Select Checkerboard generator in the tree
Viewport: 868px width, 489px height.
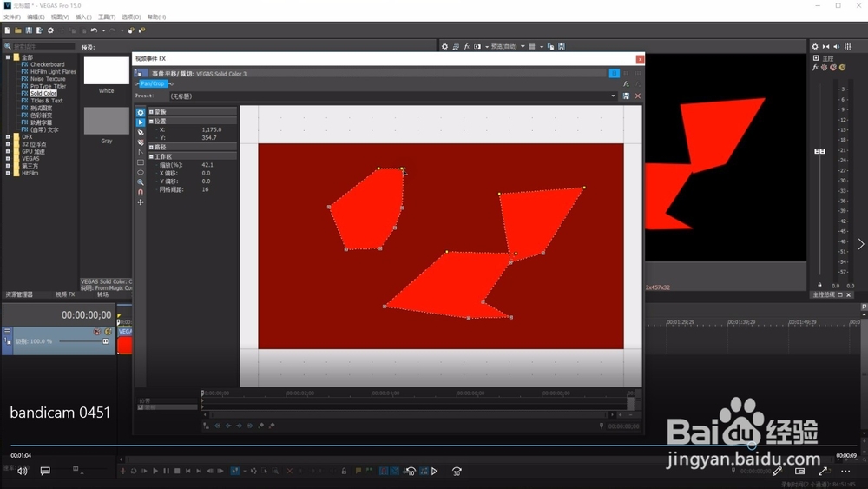point(47,64)
